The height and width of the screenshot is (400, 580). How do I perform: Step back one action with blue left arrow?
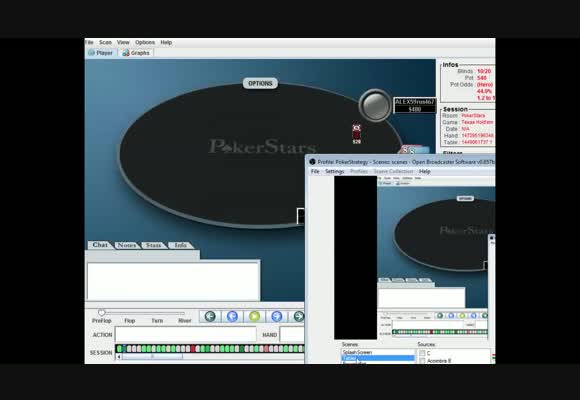232,316
